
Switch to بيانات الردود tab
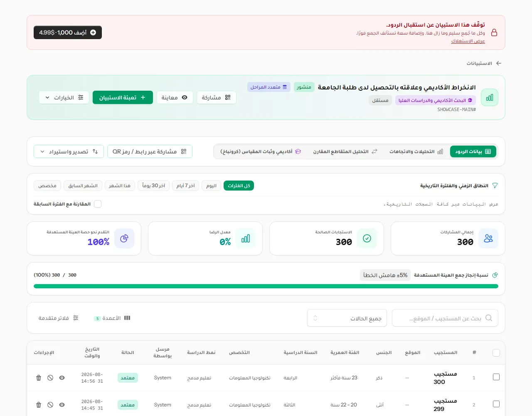(x=473, y=151)
